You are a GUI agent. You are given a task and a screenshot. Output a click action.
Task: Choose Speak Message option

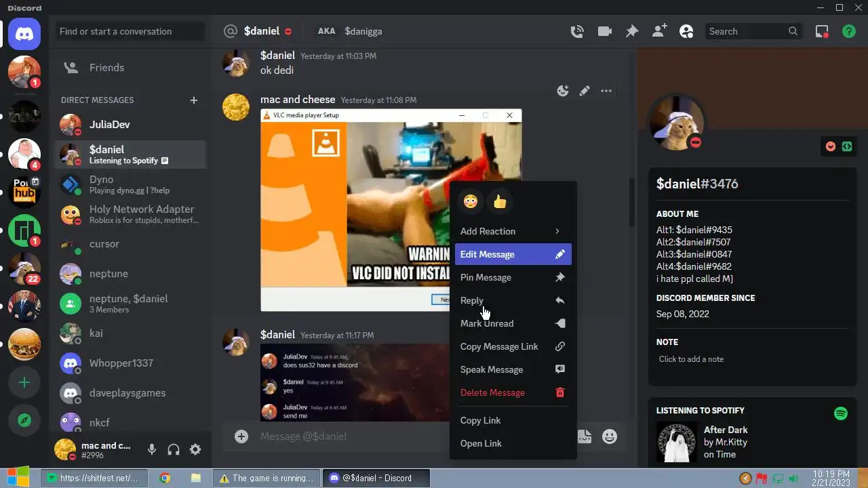513,369
